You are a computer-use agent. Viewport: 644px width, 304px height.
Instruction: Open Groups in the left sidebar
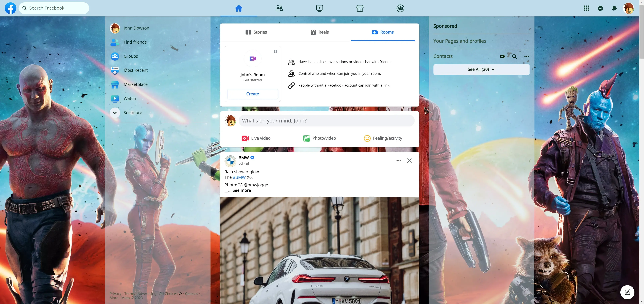click(x=158, y=56)
